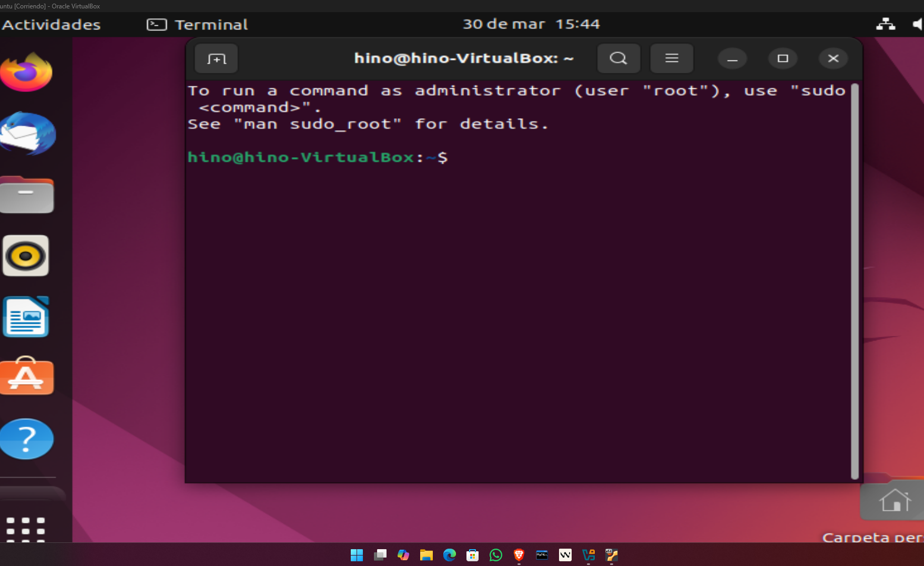Open the terminal hamburger menu
Screen dimensions: 924x566
coord(672,58)
